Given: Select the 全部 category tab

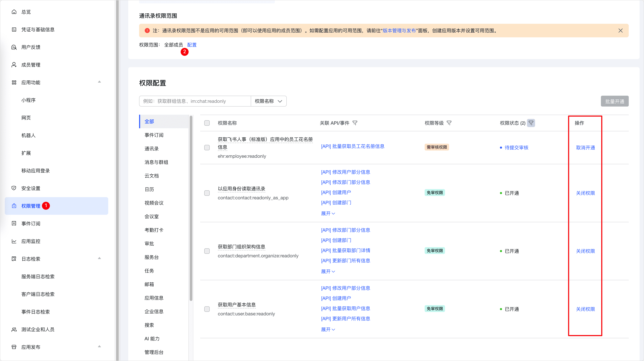Looking at the screenshot, I should click(x=164, y=121).
